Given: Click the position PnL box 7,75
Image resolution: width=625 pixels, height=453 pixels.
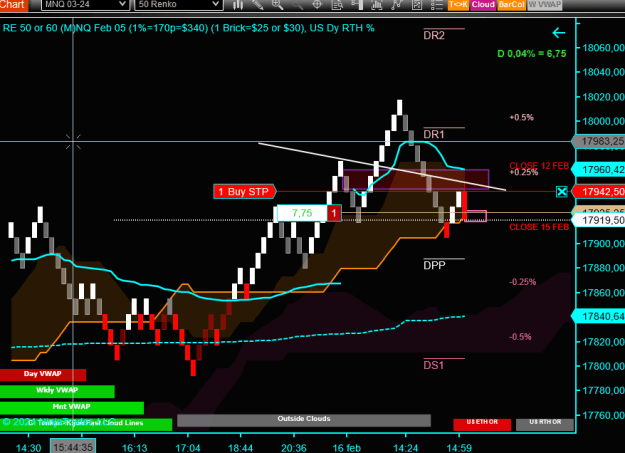Looking at the screenshot, I should point(302,213).
